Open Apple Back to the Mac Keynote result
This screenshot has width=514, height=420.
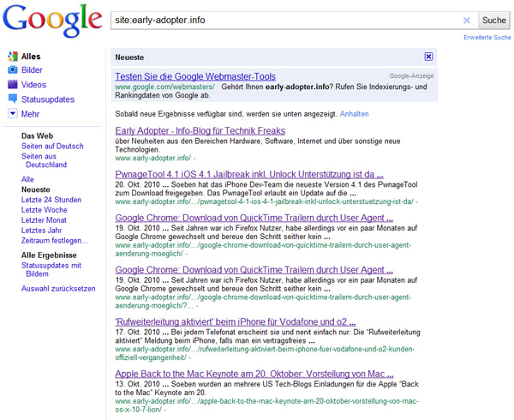coord(254,374)
